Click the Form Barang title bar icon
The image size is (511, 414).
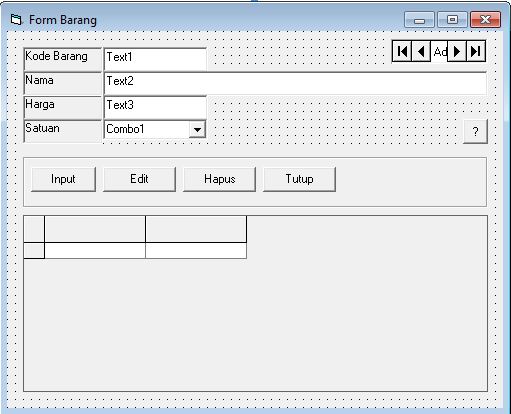coord(17,20)
